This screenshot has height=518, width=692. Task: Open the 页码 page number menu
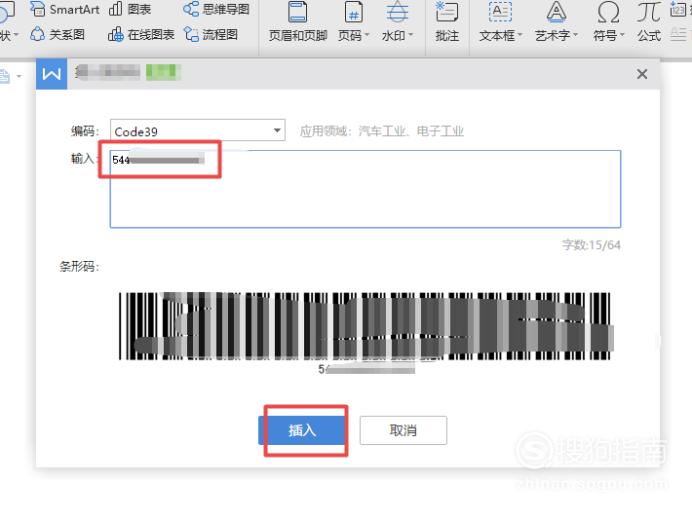(x=354, y=22)
